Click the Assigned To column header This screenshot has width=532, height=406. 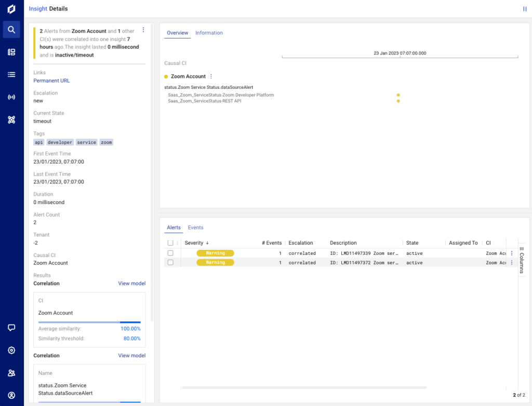[463, 243]
